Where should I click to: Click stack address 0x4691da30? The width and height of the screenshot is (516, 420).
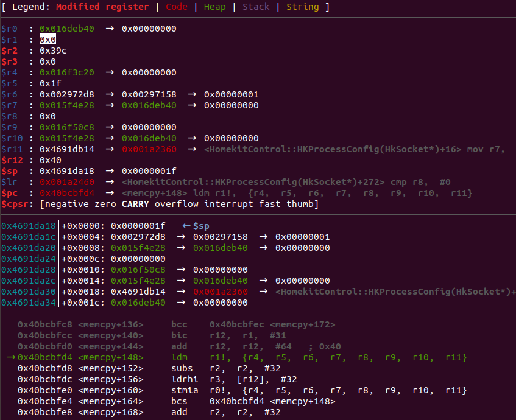28,292
